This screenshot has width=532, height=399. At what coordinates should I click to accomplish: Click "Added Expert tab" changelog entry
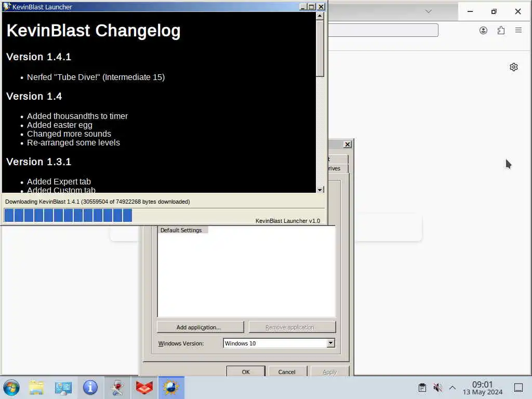click(x=59, y=181)
